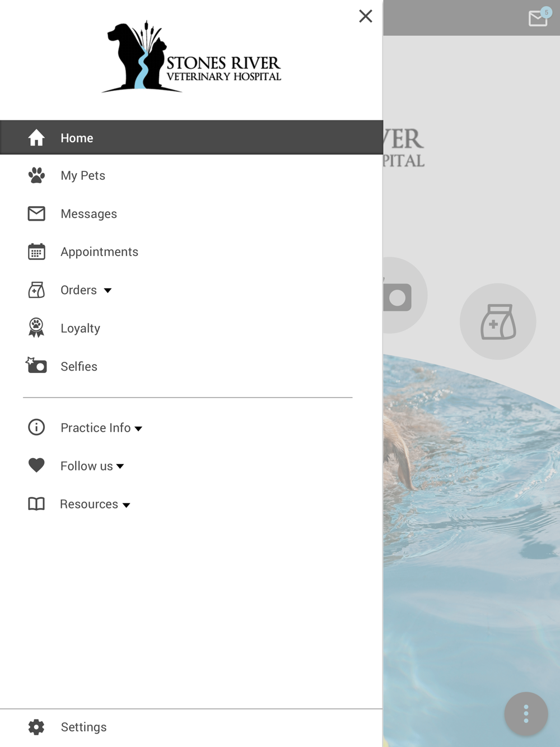Select the Home menu label
560x747 pixels.
click(77, 138)
